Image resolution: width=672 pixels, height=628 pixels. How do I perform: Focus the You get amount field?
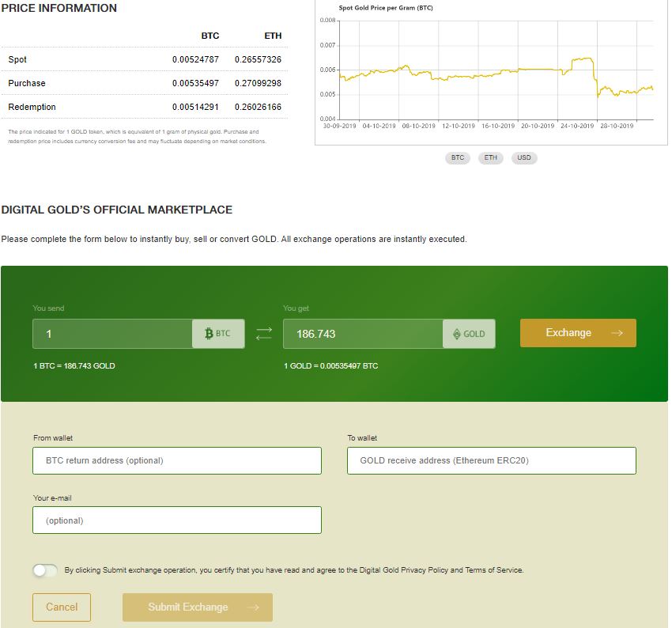pyautogui.click(x=363, y=334)
